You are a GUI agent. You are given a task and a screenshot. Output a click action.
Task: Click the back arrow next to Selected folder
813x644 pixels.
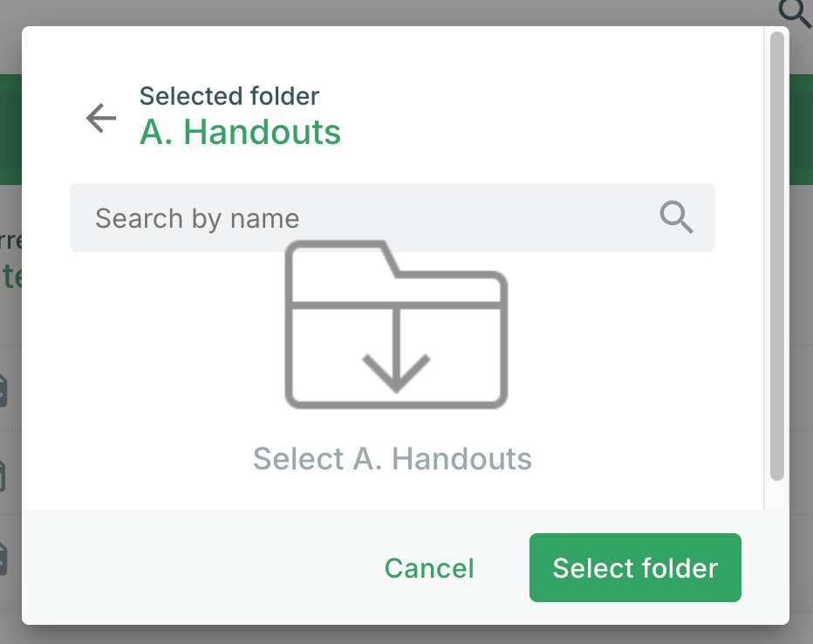(101, 118)
